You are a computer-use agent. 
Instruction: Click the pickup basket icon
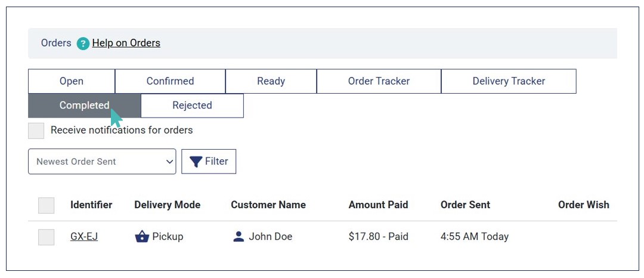(x=142, y=237)
